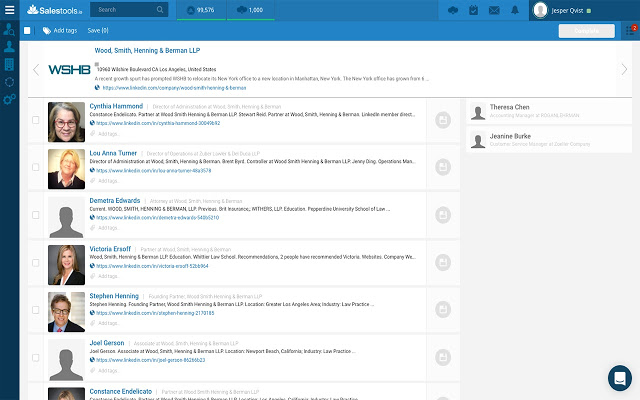Open the list icon with red badge
This screenshot has height=400, width=640.
pyautogui.click(x=631, y=31)
